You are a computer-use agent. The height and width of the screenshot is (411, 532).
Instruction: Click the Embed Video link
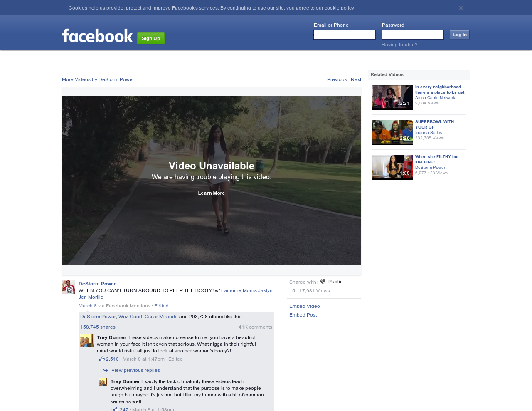[305, 306]
